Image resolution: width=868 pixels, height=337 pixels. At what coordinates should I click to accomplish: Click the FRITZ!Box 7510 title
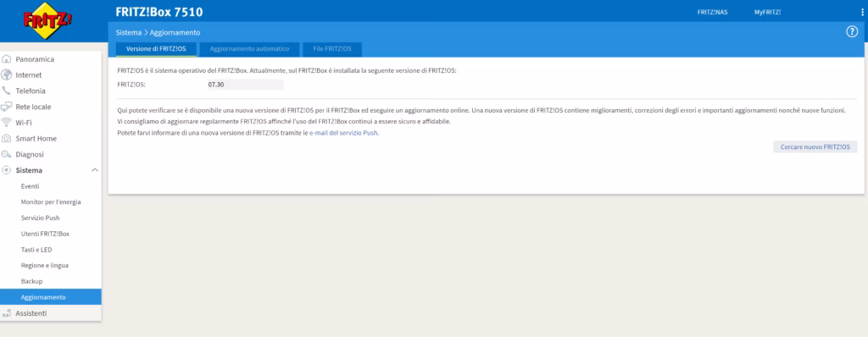point(159,12)
